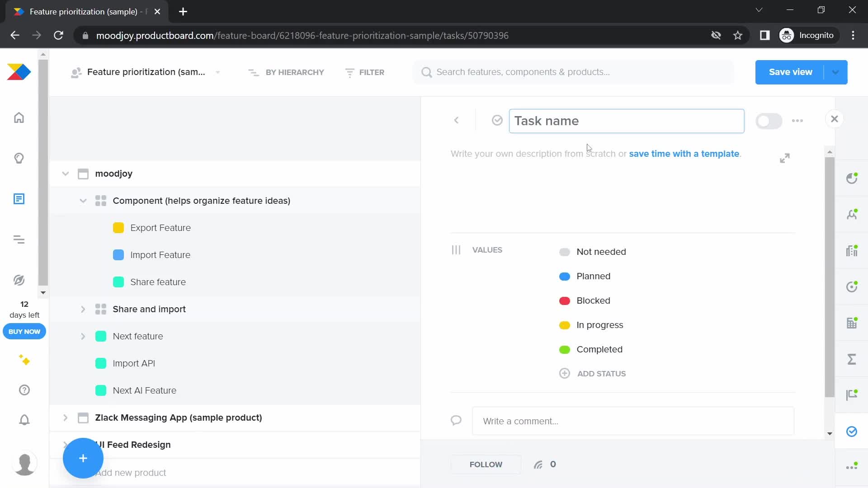The image size is (868, 488).
Task: Focus the Search features search box
Action: coord(573,72)
